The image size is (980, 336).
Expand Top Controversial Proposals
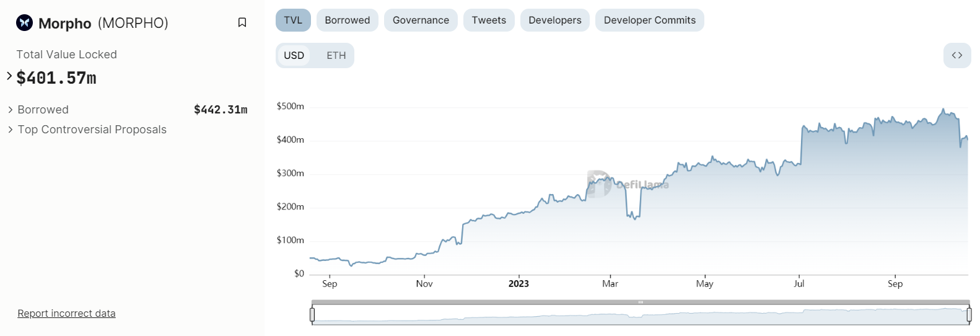[x=87, y=130]
